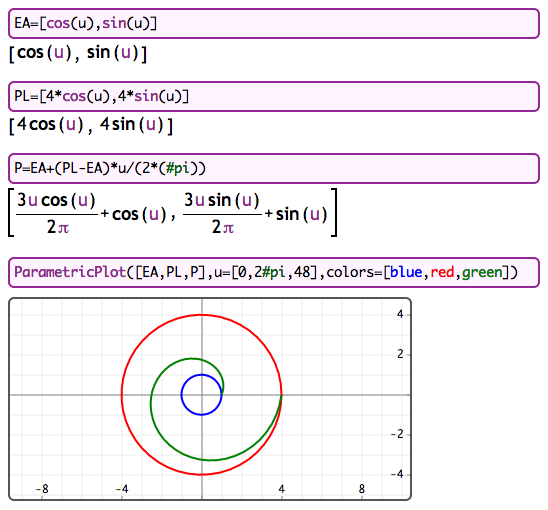The height and width of the screenshot is (510, 548).
Task: Click the #pi token in P formula
Action: (x=178, y=168)
